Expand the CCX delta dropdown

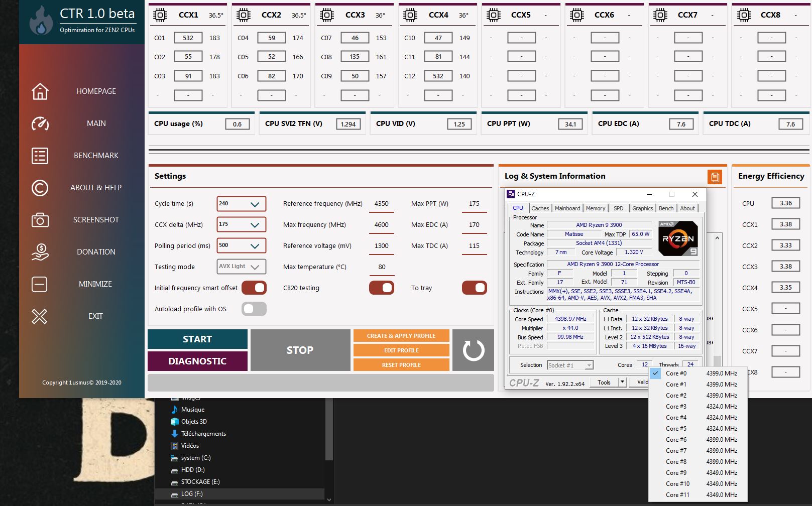242,224
